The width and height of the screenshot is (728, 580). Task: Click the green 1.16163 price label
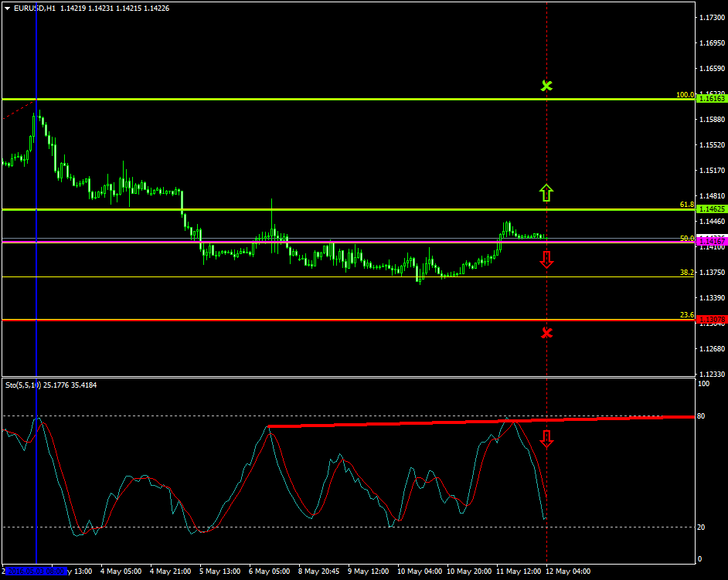711,99
